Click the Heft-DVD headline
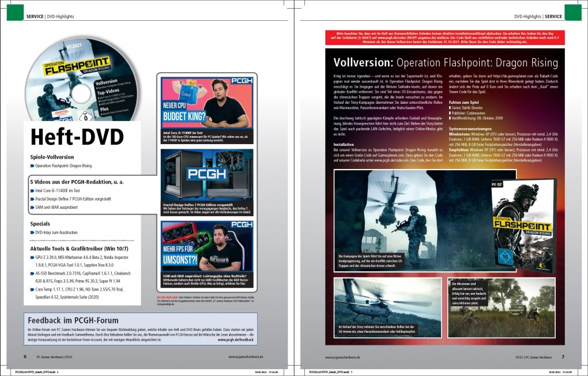Screen dimensions: 588x376 pyautogui.click(x=77, y=137)
